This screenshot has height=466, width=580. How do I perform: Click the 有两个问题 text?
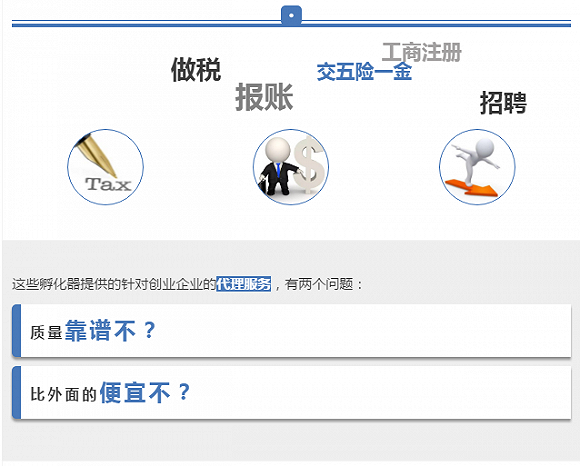(x=320, y=284)
